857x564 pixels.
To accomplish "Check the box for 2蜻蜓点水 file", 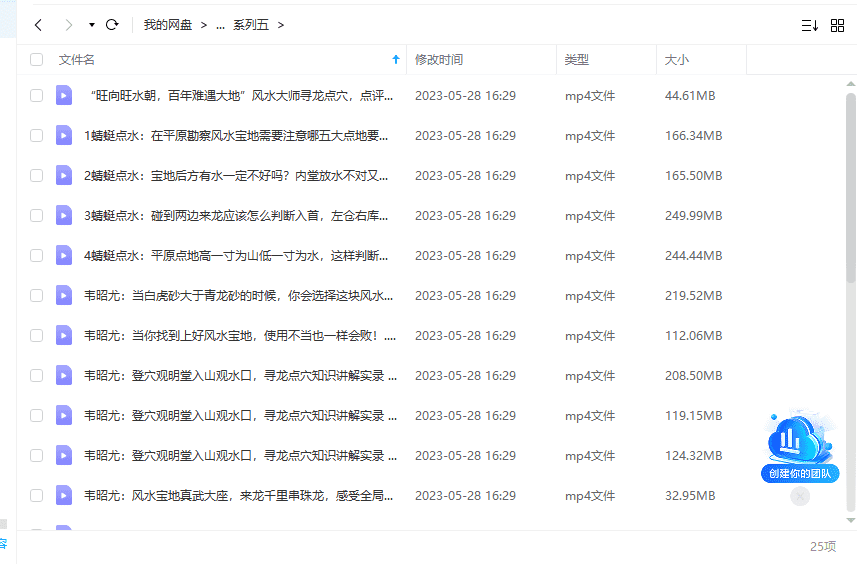I will [x=37, y=175].
